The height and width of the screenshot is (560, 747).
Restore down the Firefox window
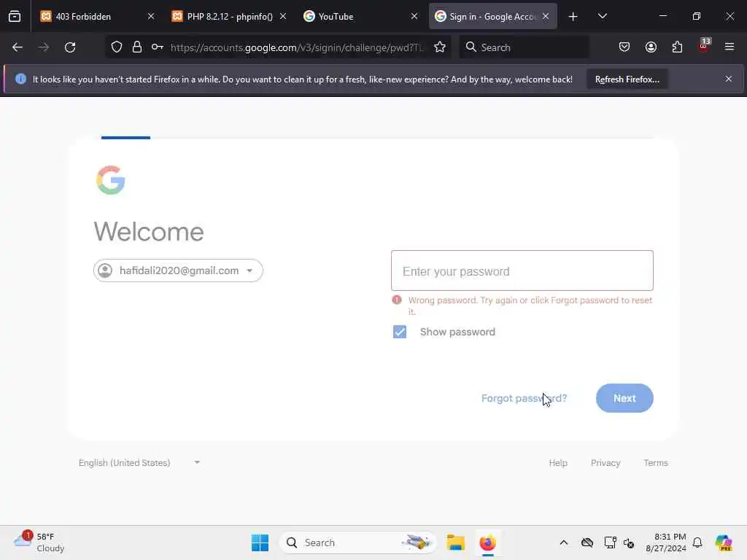coord(696,16)
